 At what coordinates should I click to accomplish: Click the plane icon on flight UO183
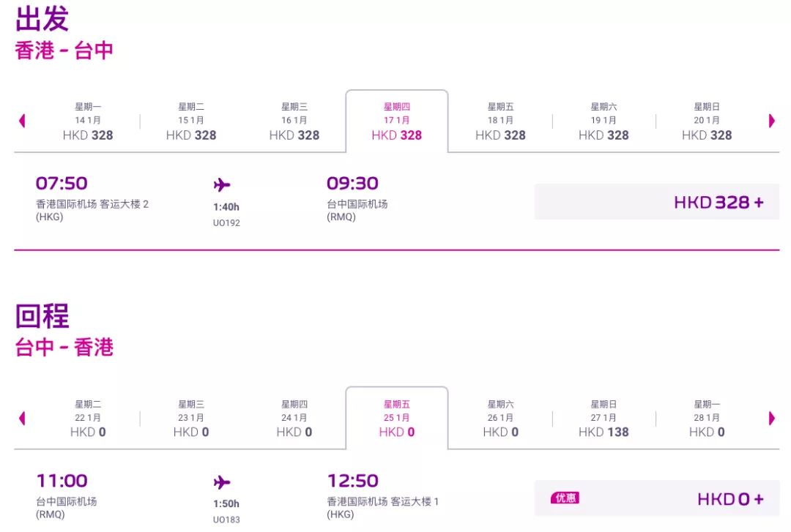click(x=221, y=482)
